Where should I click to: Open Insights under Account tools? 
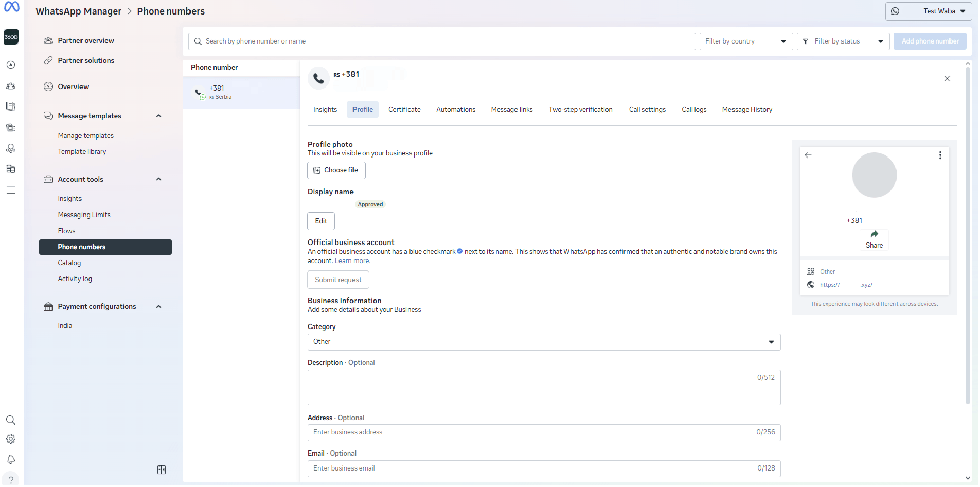[69, 199]
